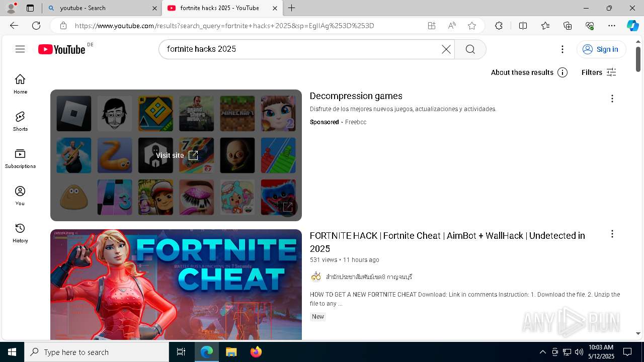Image resolution: width=644 pixels, height=362 pixels.
Task: Open the notification center
Action: 627,352
